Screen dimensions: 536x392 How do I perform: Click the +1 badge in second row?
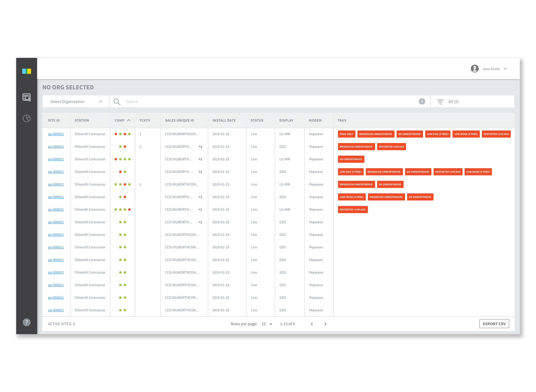click(x=200, y=147)
